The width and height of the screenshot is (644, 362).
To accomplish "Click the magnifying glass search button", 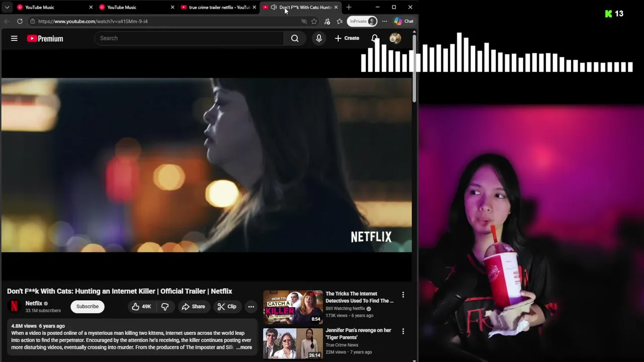I will tap(295, 38).
